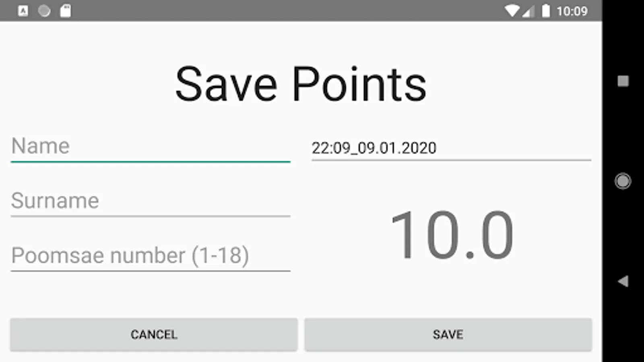Tap the keyboard 'A' notification icon

click(23, 11)
